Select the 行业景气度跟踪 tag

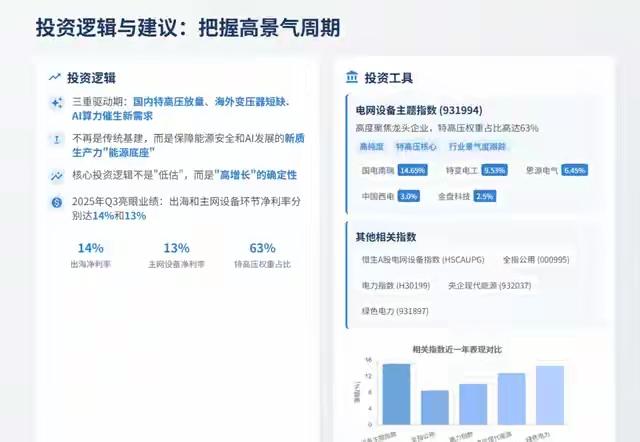pyautogui.click(x=477, y=147)
